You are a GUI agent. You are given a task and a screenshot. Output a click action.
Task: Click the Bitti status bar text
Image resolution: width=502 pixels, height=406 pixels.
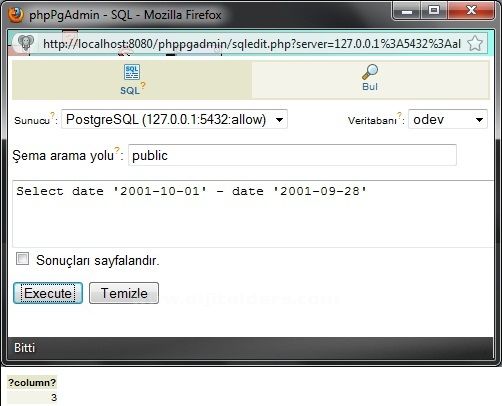pos(24,348)
